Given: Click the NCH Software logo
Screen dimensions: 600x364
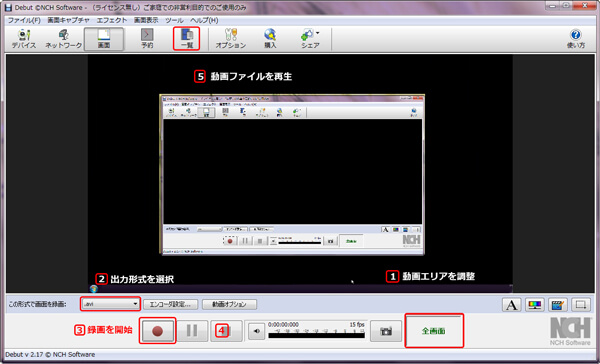Looking at the screenshot, I should pyautogui.click(x=570, y=331).
